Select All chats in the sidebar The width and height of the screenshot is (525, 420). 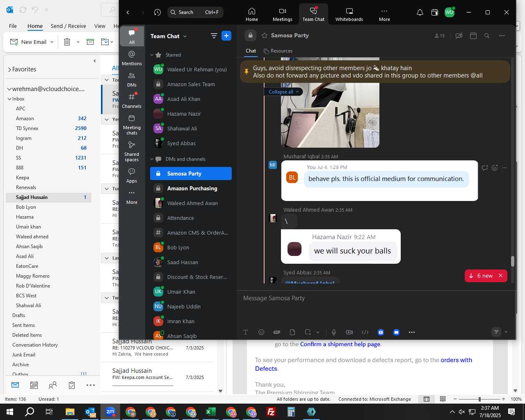[132, 37]
